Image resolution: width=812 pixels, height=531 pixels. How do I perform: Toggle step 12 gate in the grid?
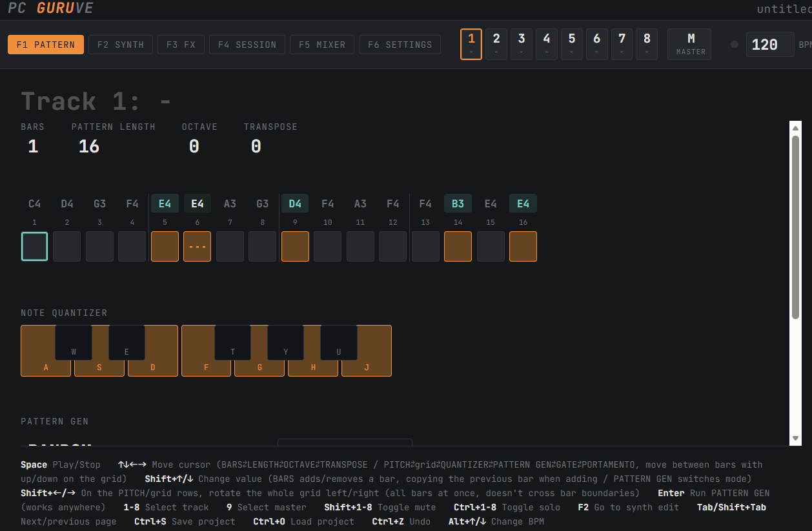click(393, 246)
